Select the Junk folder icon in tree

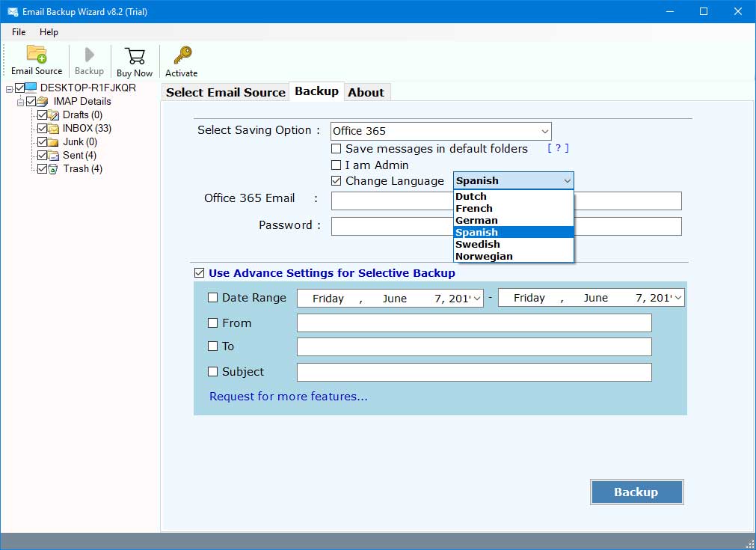pos(54,142)
